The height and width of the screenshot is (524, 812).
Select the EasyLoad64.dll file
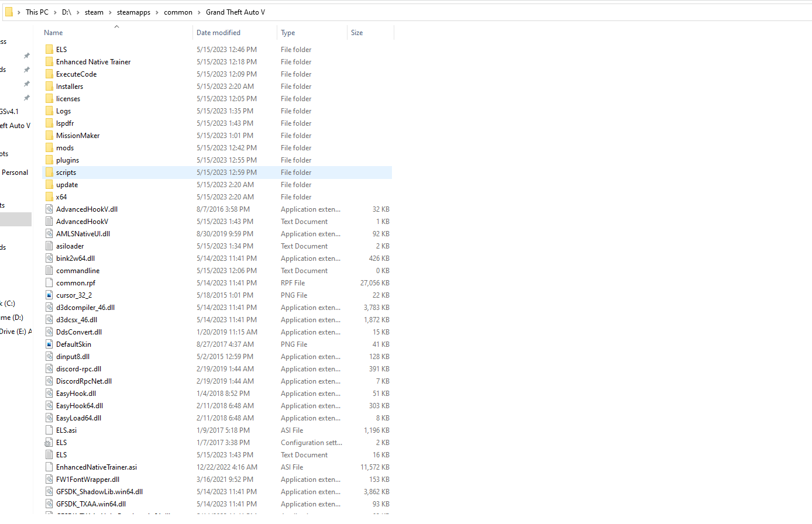(x=217, y=418)
